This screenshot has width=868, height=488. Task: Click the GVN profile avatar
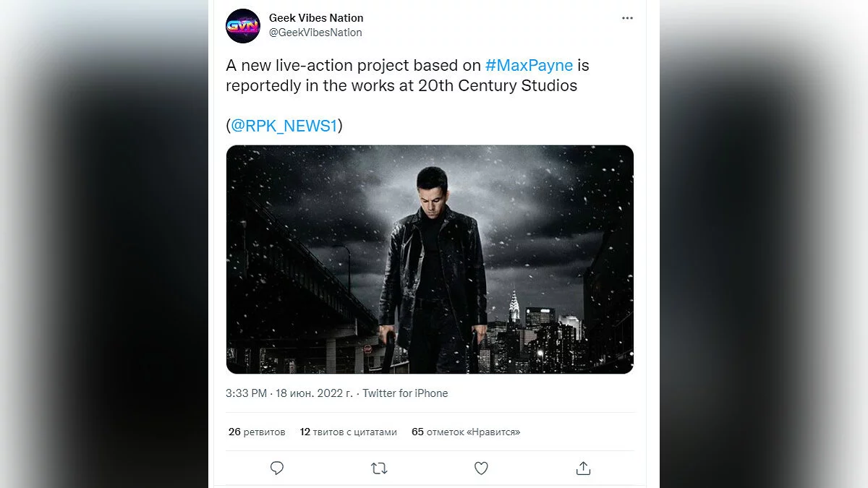(x=242, y=26)
